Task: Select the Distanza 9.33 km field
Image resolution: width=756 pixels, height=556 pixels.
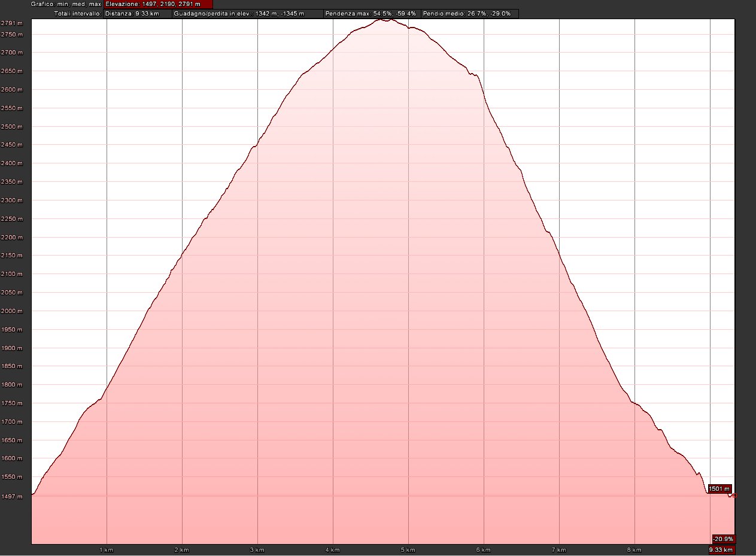Action: [137, 13]
